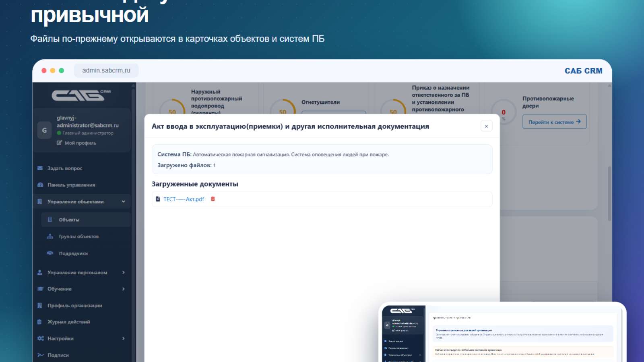Click the building icon for Профиль организации

[x=40, y=305]
